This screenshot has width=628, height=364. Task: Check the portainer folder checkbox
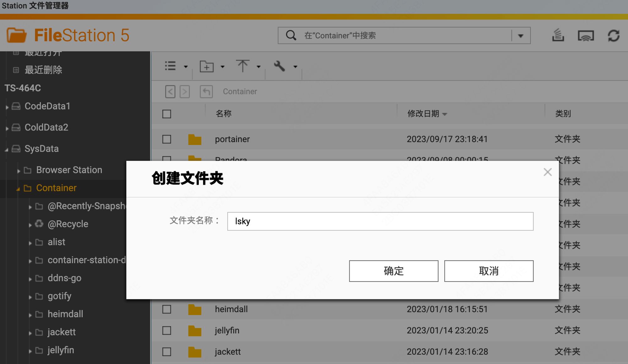coord(167,139)
